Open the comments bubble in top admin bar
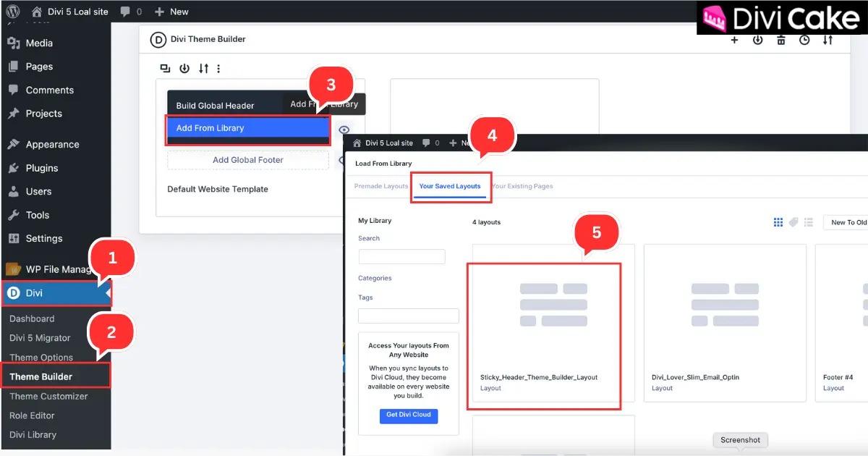This screenshot has height=456, width=868. pos(131,12)
